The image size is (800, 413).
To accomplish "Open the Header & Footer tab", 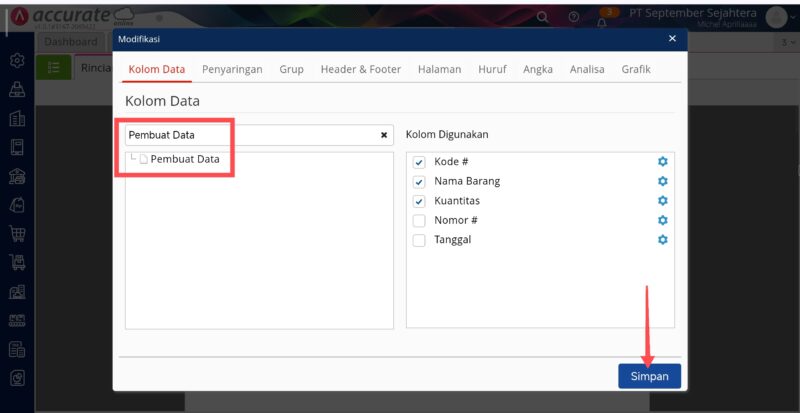I will tap(360, 70).
